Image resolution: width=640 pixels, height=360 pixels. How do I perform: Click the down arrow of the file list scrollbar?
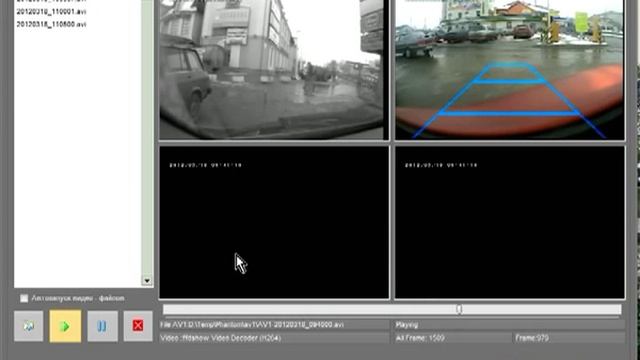(147, 281)
